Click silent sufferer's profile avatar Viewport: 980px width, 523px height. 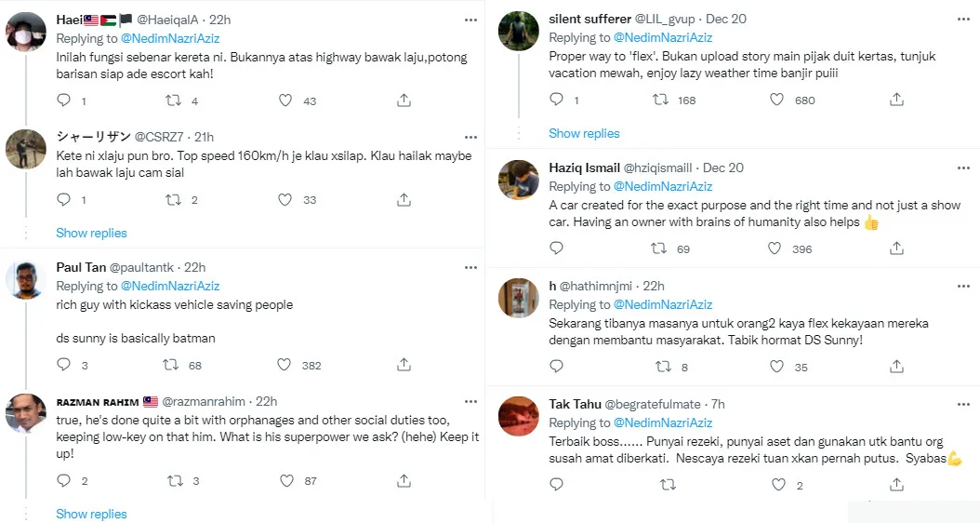tap(519, 33)
